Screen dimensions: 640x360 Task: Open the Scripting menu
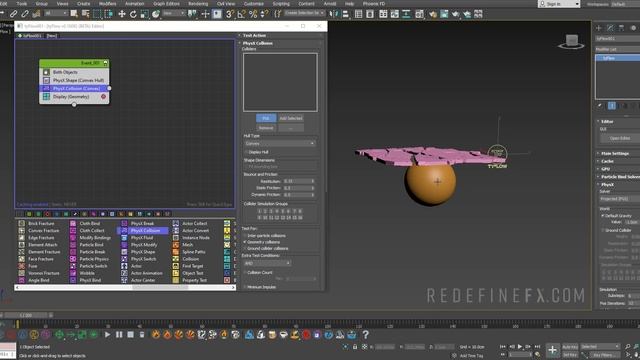[x=281, y=4]
